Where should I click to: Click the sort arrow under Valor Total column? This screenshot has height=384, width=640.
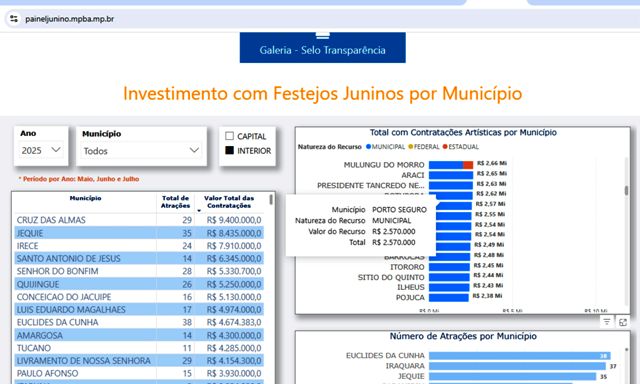tap(199, 211)
